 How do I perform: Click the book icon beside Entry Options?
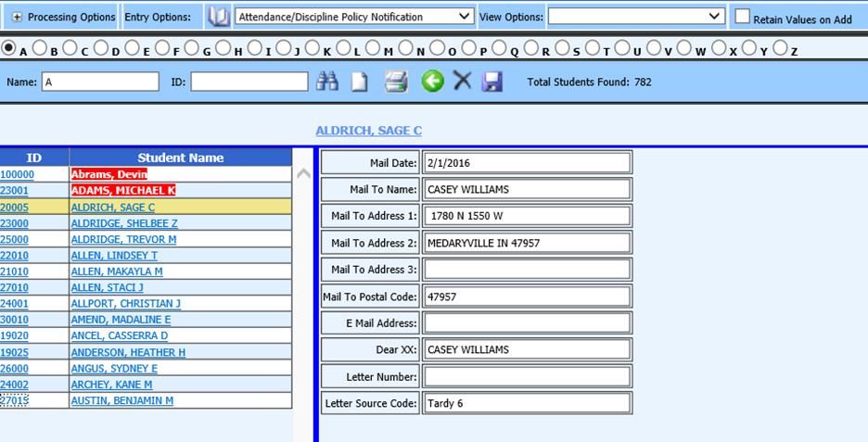(218, 17)
